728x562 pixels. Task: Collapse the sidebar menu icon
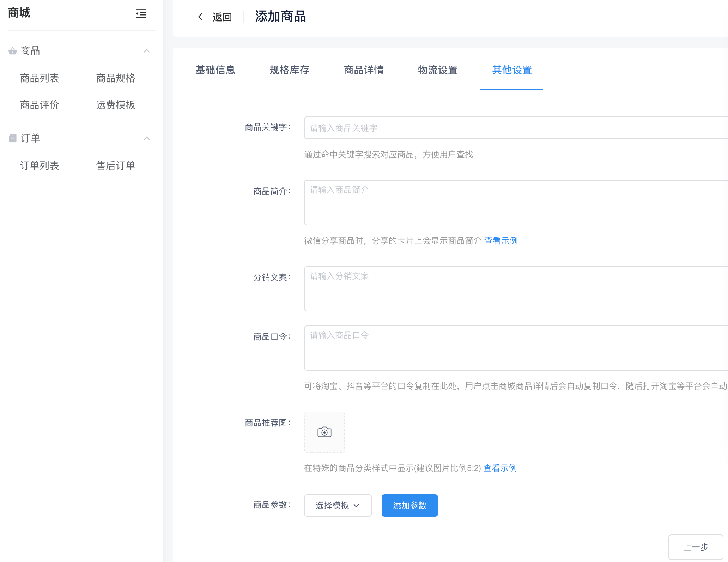pos(141,14)
